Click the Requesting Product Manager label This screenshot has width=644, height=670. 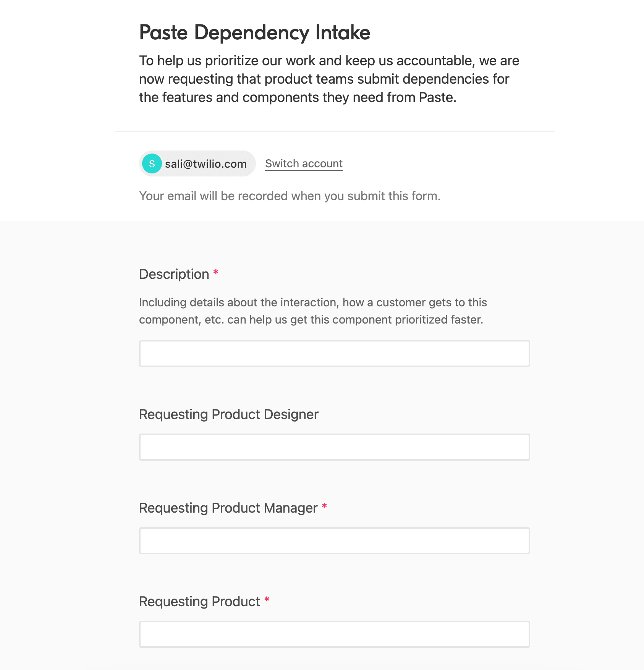(x=228, y=508)
